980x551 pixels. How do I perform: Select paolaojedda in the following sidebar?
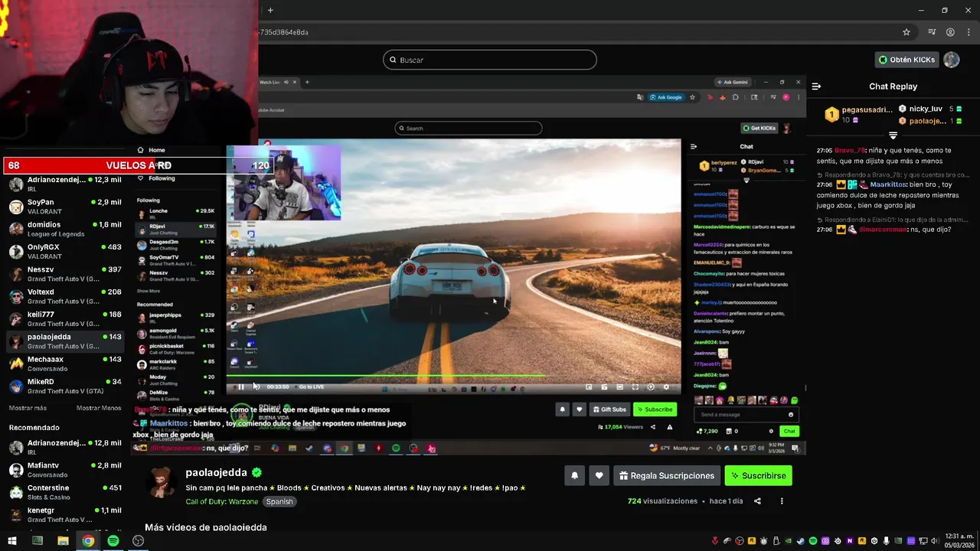(65, 341)
